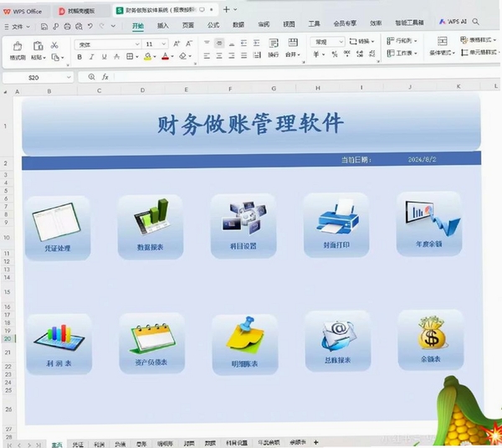This screenshot has height=448, width=502.
Task: Switch to the 页面 Page ribbon tab
Action: [188, 25]
